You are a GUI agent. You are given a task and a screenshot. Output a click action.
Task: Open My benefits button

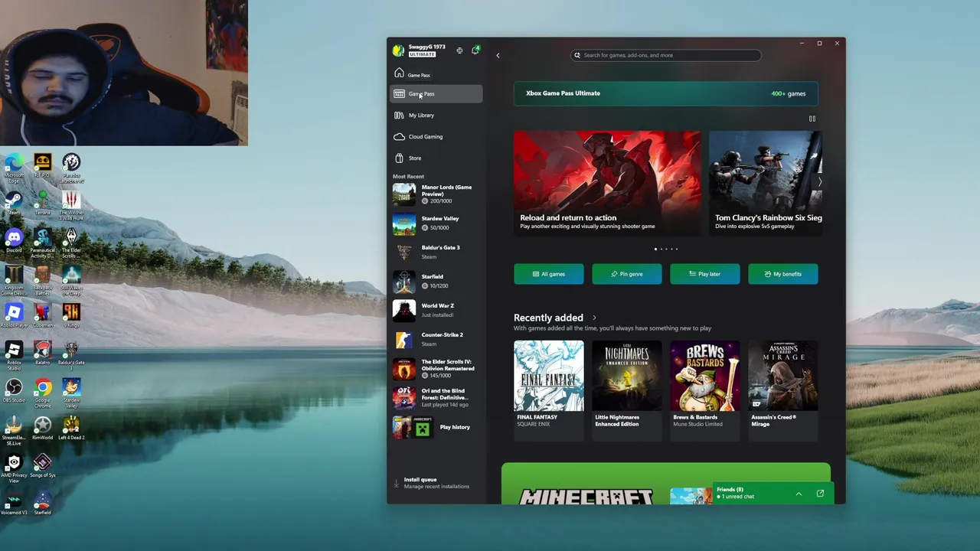783,274
